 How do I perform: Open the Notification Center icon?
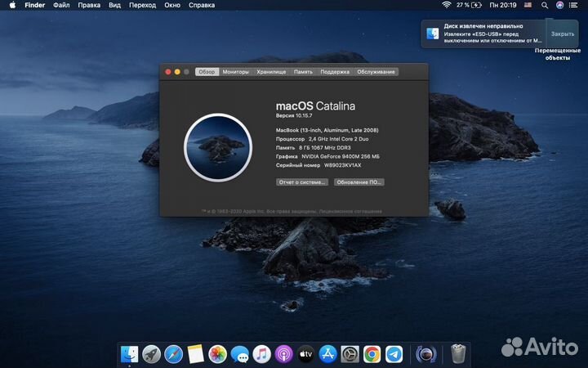573,5
